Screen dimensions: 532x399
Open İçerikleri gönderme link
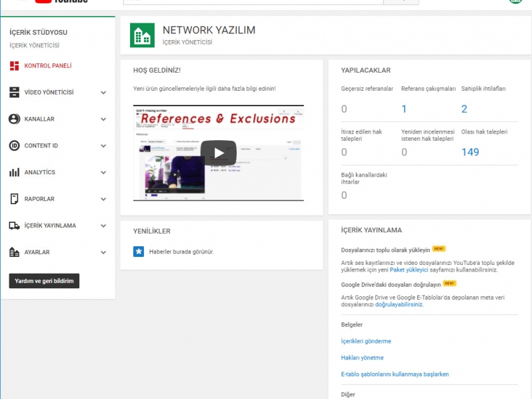click(366, 341)
